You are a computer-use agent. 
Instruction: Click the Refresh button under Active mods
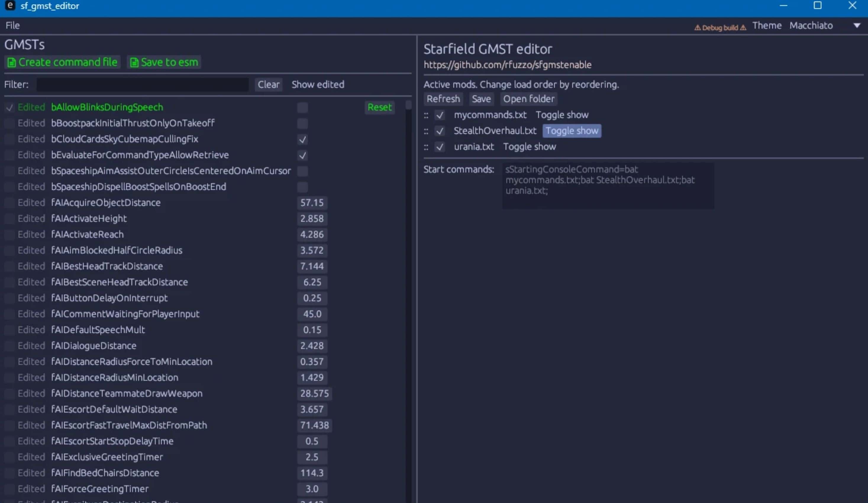click(443, 99)
